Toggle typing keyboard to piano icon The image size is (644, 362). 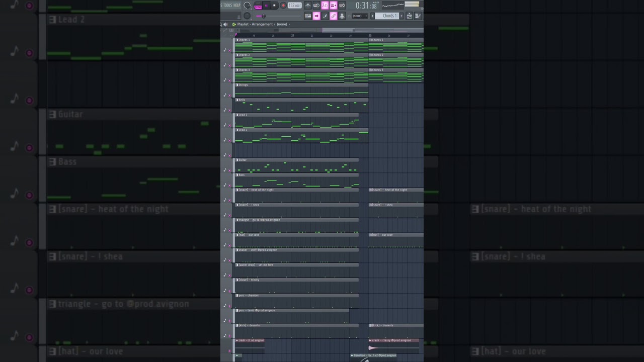308,16
